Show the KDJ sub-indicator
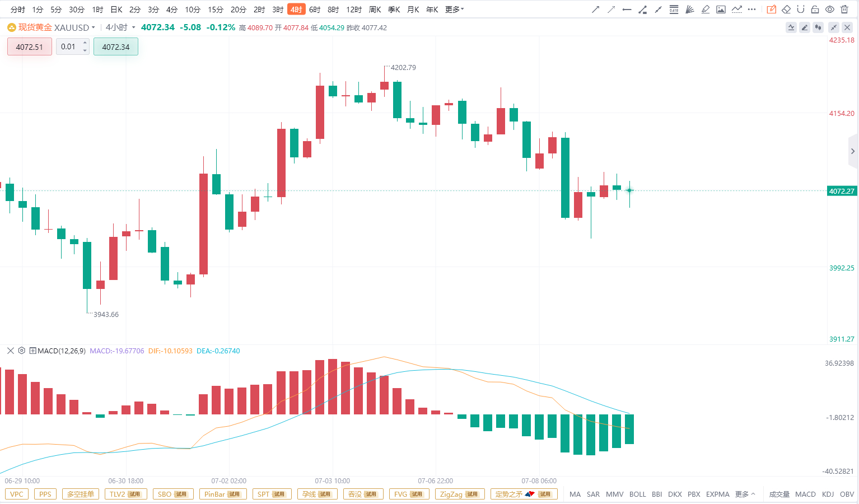859x504 pixels. (x=828, y=494)
